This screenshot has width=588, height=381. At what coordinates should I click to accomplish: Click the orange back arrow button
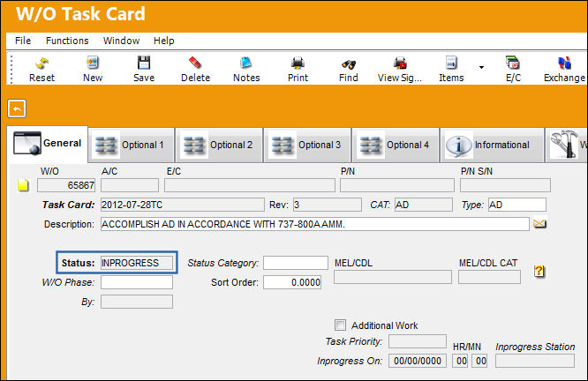pos(17,108)
